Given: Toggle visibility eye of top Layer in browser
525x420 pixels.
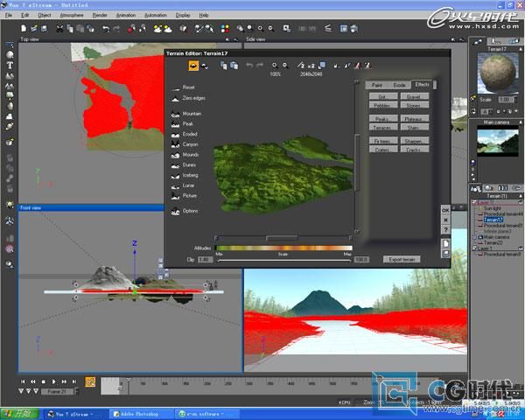Looking at the screenshot, I should [x=521, y=202].
